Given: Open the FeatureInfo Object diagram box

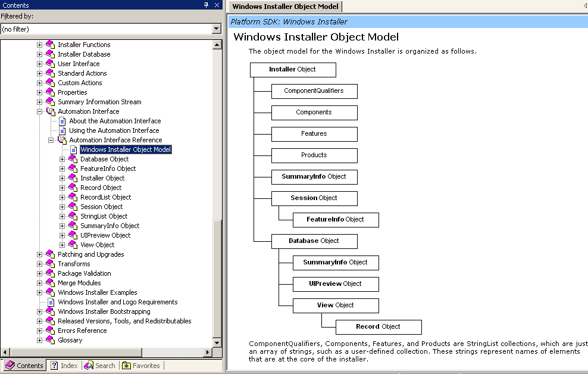Looking at the screenshot, I should pos(336,220).
